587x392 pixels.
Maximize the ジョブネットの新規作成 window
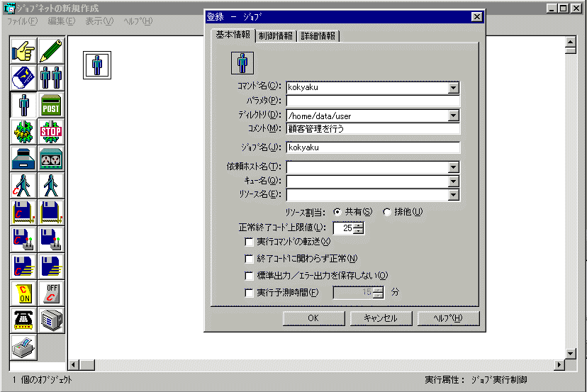(x=563, y=9)
